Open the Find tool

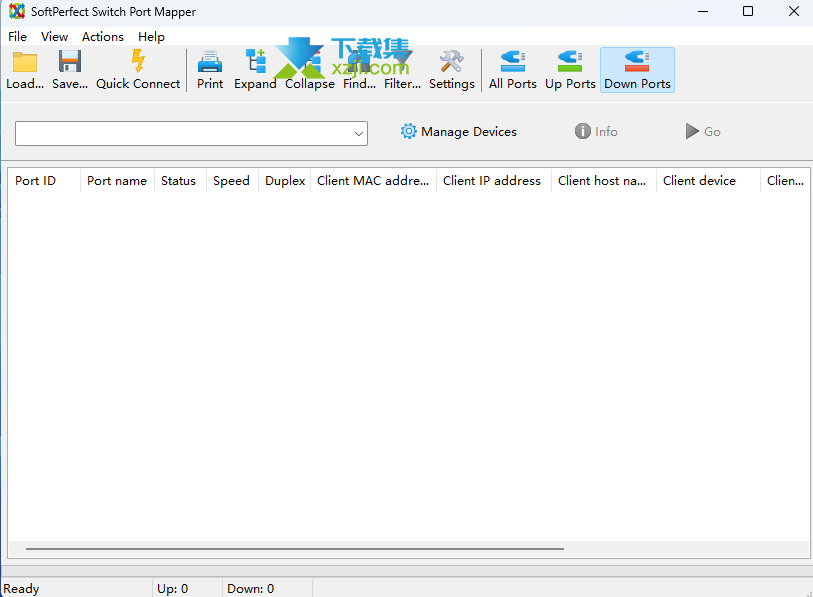[x=359, y=70]
